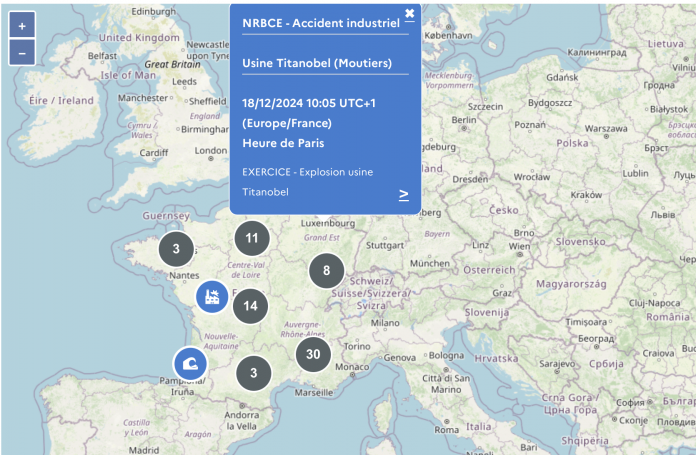Open the cluster marker showing 11

252,238
